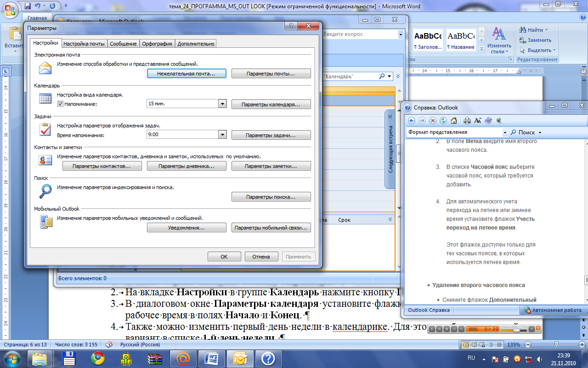The height and width of the screenshot is (368, 588).
Task: Toggle Напоминание checkbox under Календарь
Action: click(60, 104)
